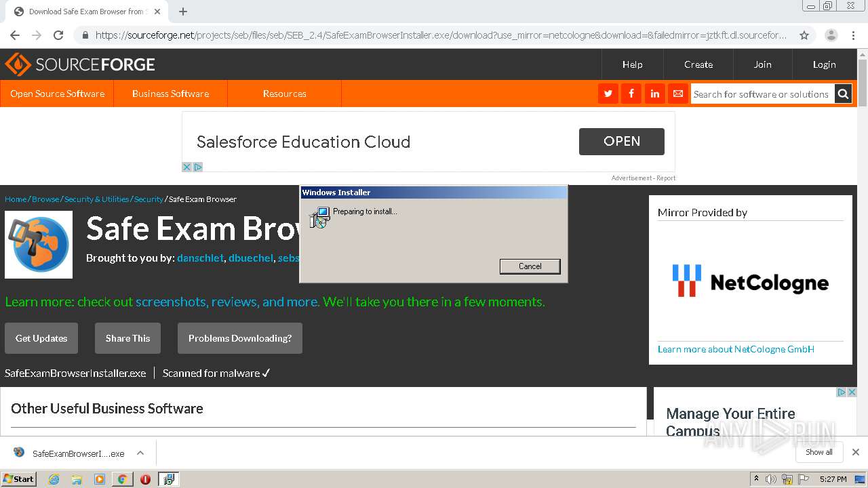Click the volume speaker tray icon

tap(770, 479)
